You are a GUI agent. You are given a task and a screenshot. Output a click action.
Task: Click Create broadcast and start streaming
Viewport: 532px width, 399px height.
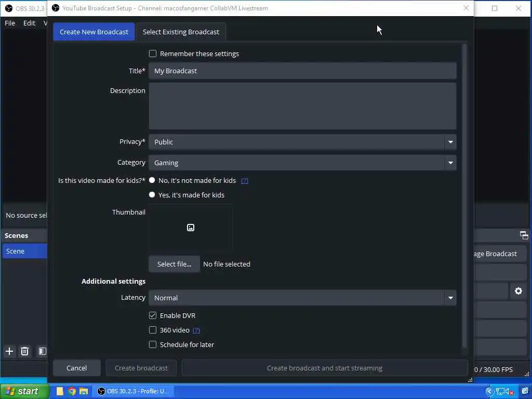325,368
